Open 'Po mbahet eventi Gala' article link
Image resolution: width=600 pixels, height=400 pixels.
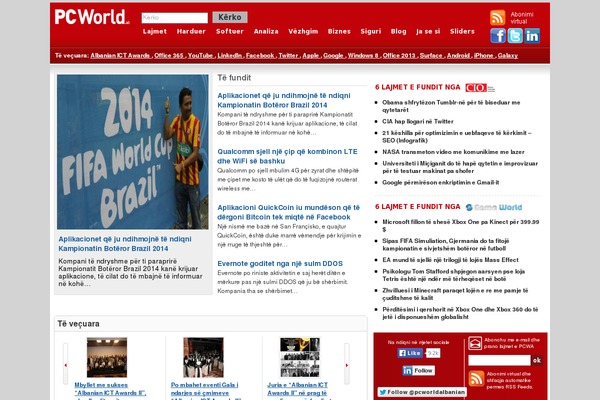[x=204, y=389]
